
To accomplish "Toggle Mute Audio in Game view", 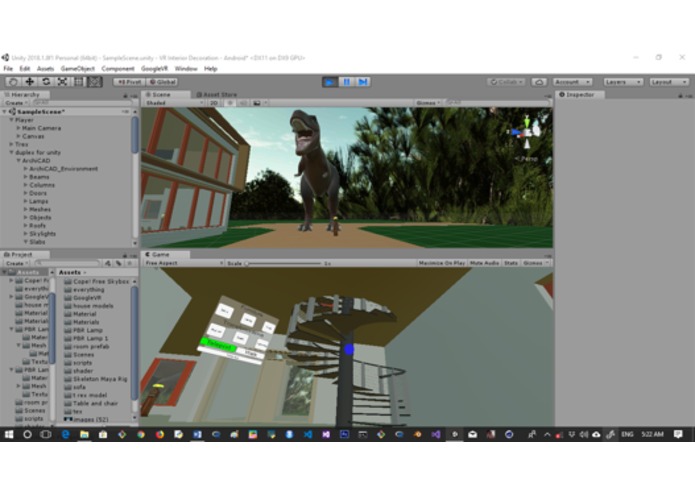I will 484,263.
